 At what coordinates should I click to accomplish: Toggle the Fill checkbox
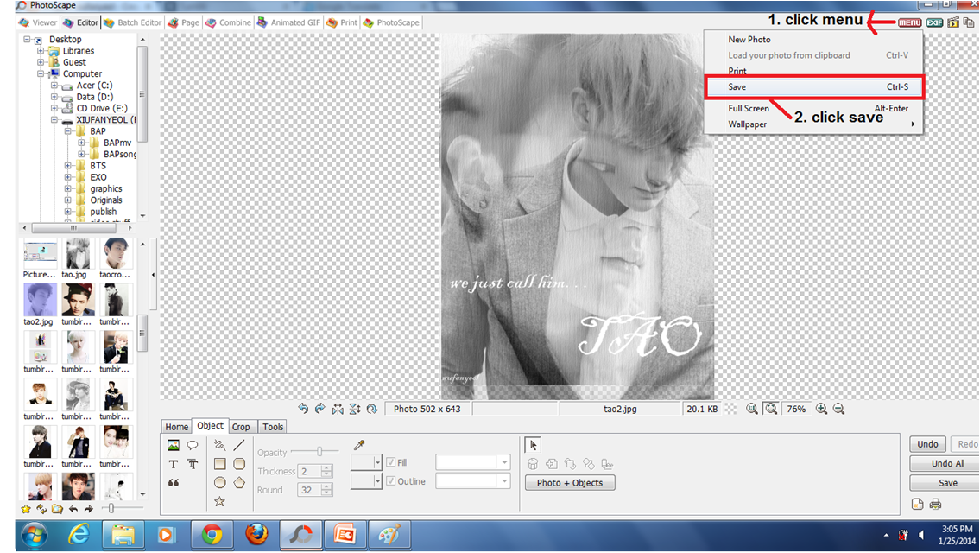pyautogui.click(x=390, y=462)
